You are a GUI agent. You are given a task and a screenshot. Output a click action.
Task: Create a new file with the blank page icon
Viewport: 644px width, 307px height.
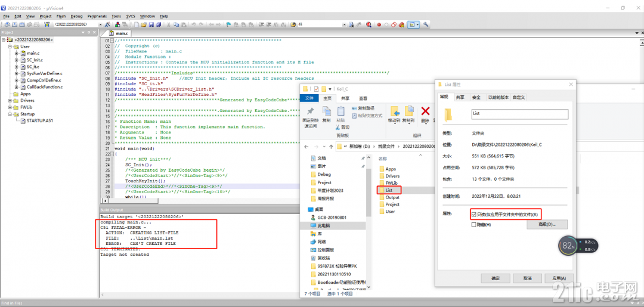tap(137, 24)
